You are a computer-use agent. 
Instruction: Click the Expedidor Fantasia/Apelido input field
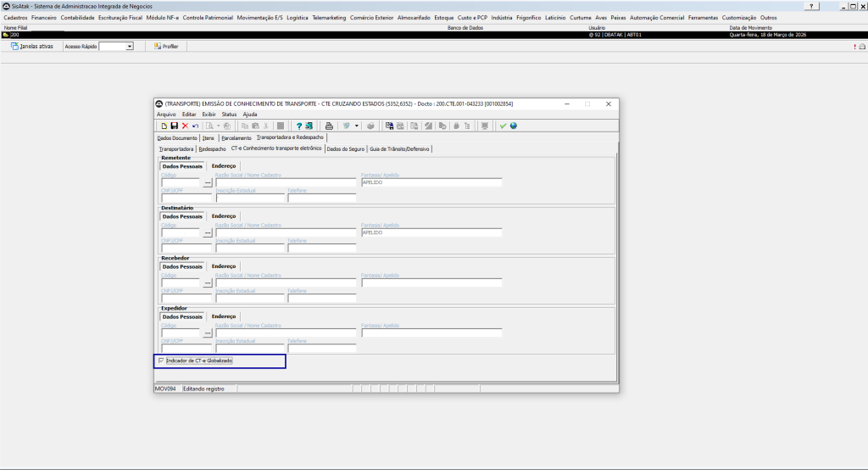coord(431,333)
